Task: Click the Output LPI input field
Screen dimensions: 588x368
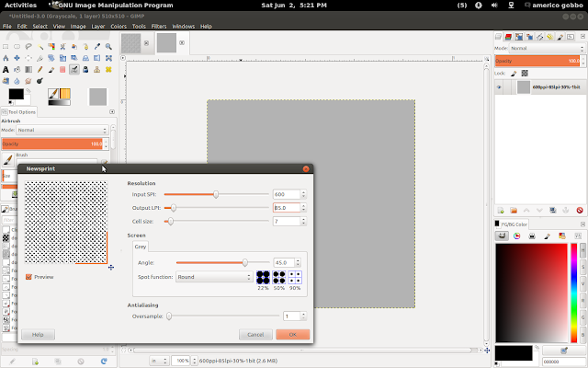Action: click(287, 208)
